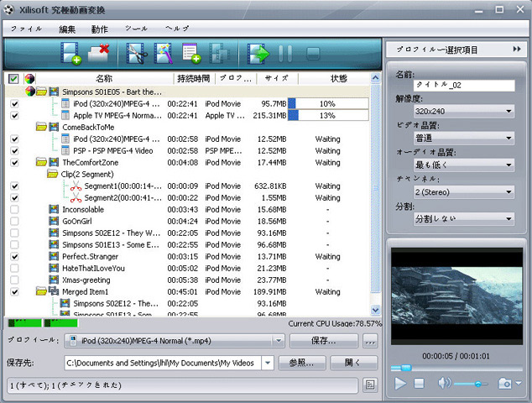Image resolution: width=532 pixels, height=403 pixels.
Task: Click the 名前 title text field
Action: 463,85
